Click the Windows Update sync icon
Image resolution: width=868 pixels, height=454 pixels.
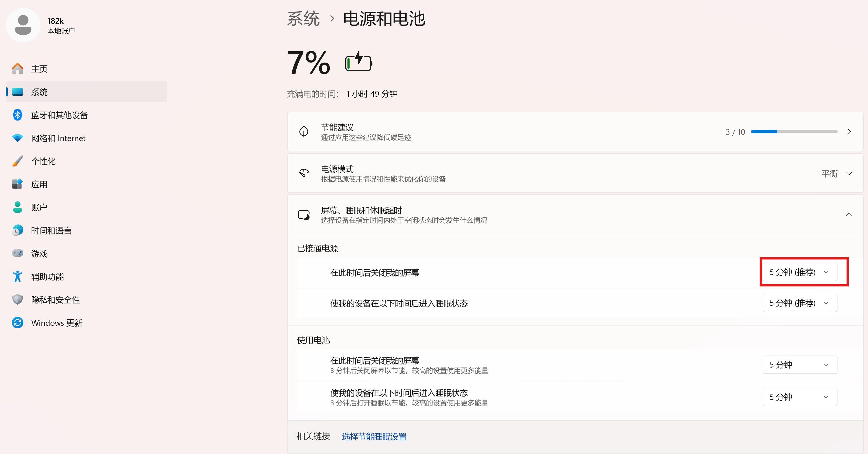17,323
